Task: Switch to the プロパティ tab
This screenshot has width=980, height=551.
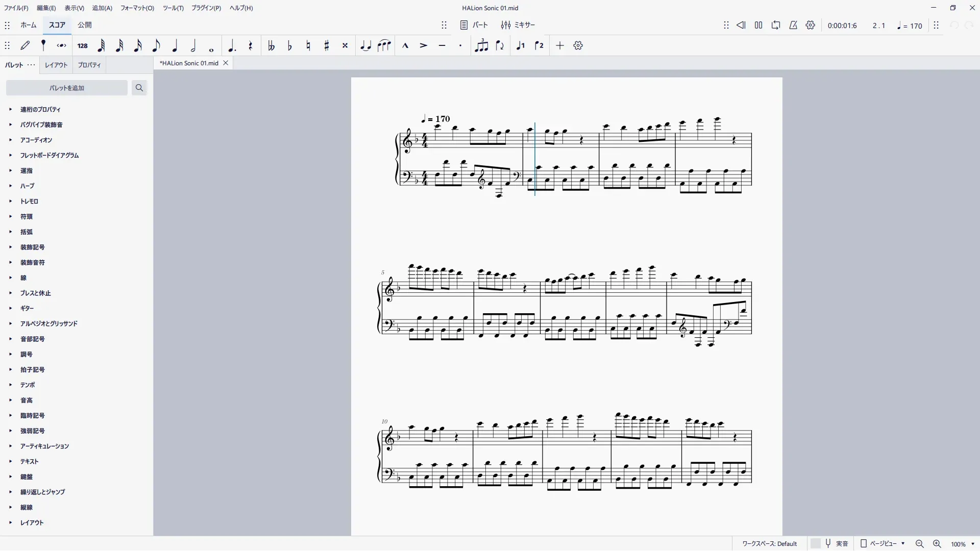Action: pos(89,65)
